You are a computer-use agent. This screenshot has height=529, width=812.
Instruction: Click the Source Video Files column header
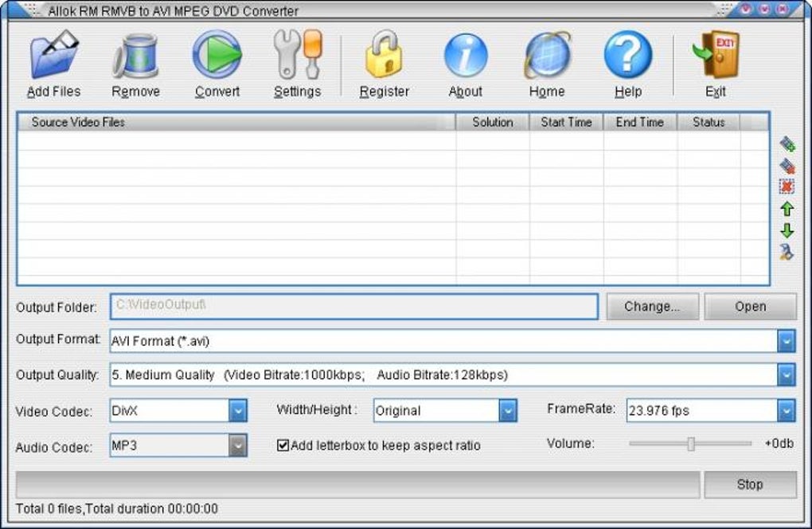[x=236, y=122]
